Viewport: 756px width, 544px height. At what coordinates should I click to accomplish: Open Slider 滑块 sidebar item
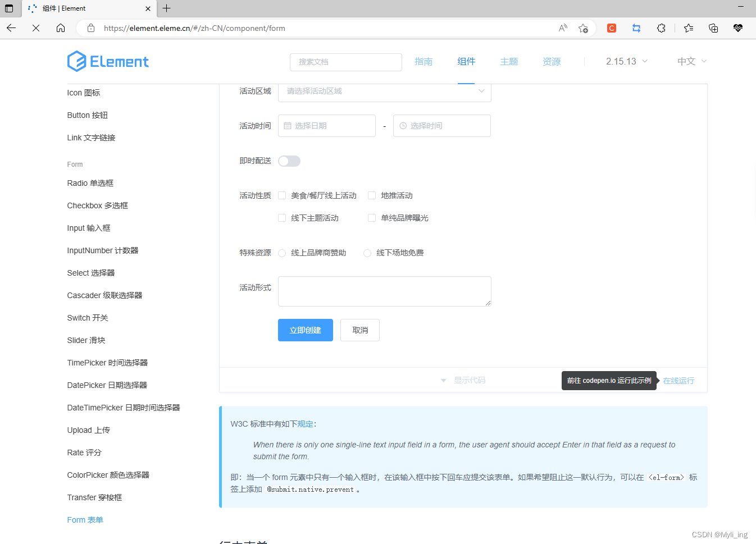(x=86, y=340)
